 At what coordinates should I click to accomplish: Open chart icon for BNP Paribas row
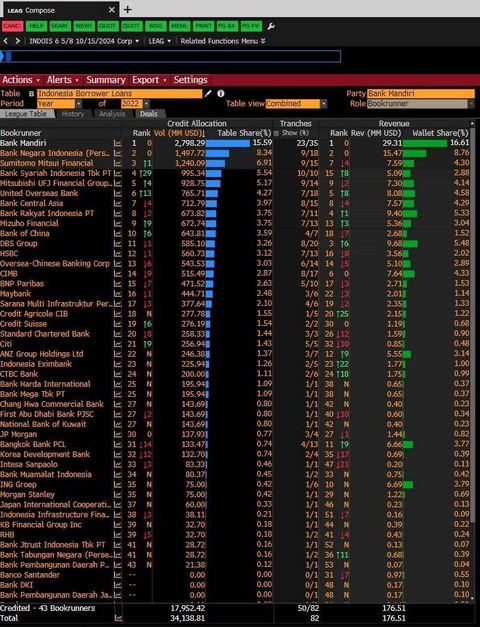coord(118,284)
